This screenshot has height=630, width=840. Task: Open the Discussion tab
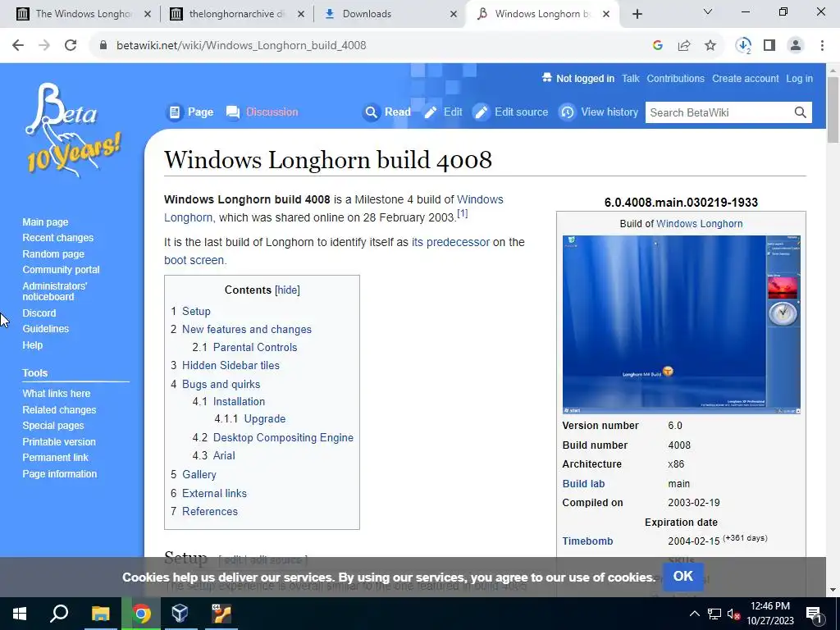coord(262,112)
